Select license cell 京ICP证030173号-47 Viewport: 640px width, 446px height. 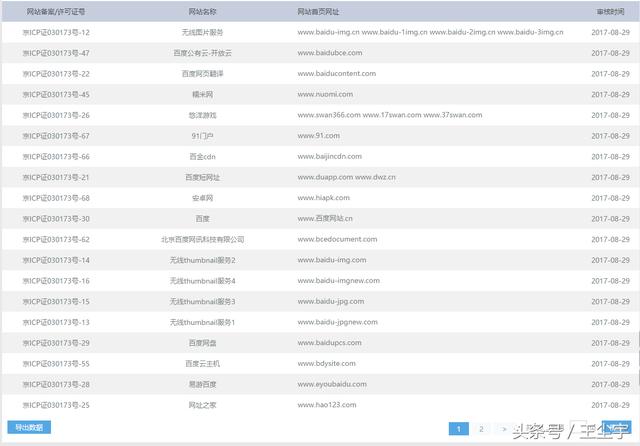pyautogui.click(x=56, y=53)
